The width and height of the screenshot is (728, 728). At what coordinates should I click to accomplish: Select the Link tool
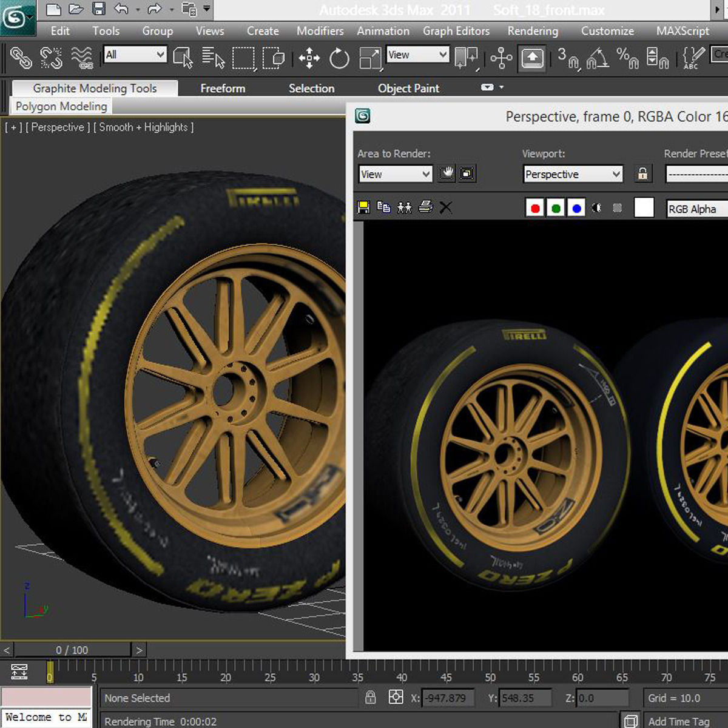tap(21, 58)
